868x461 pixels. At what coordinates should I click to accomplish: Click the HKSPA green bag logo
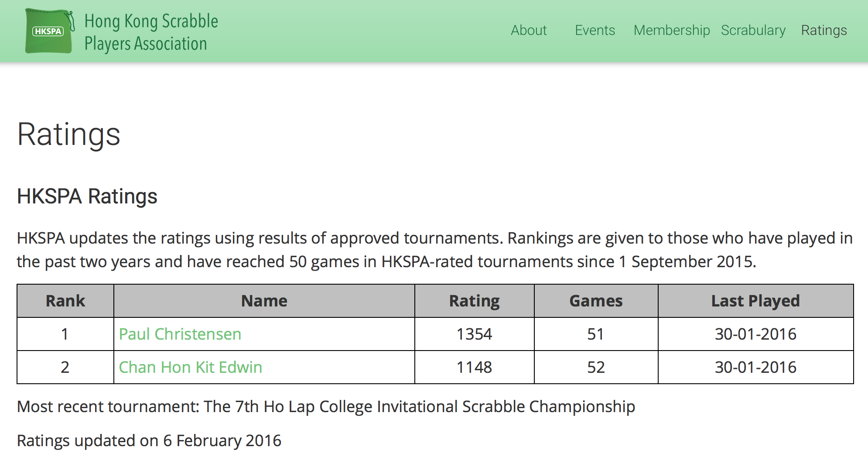click(49, 31)
